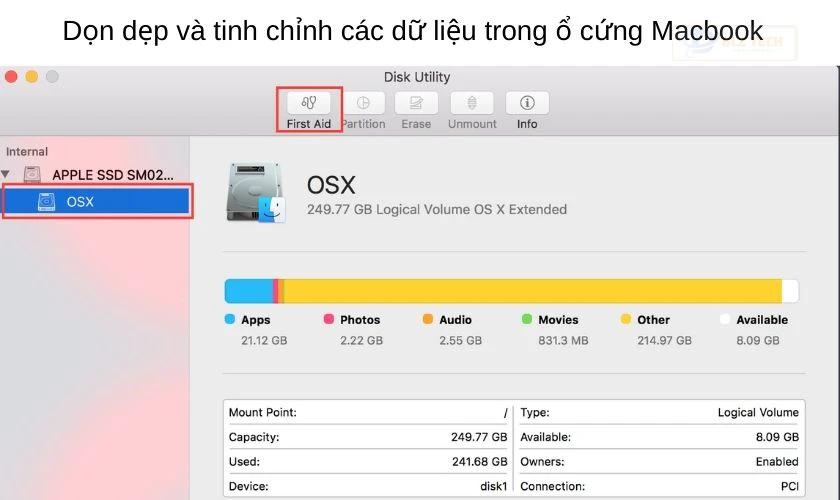Screen dimensions: 840x500
Task: Click the white Available segment of storage bar
Action: pyautogui.click(x=790, y=291)
